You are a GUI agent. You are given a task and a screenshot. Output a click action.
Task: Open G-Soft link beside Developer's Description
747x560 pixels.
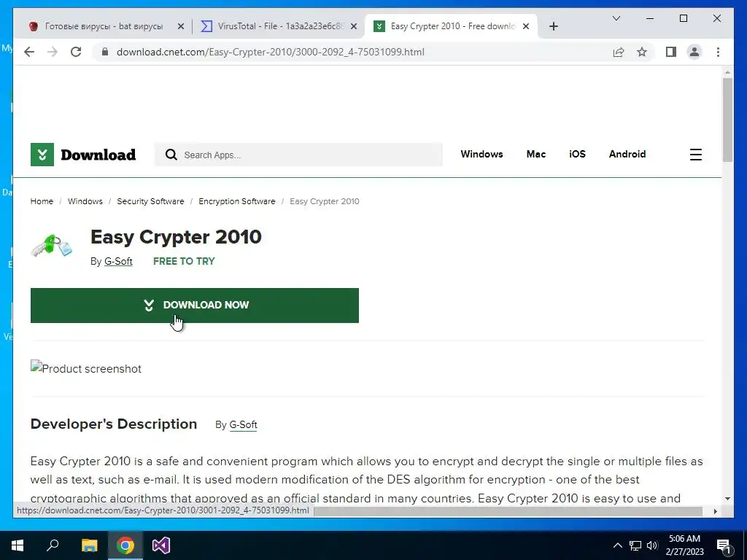coord(243,424)
